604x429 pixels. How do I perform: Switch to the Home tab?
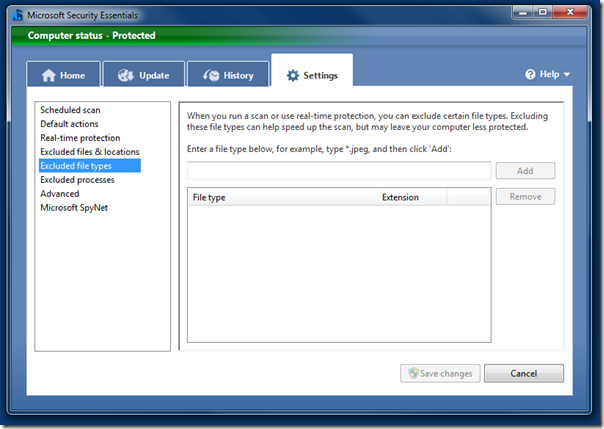click(x=64, y=74)
